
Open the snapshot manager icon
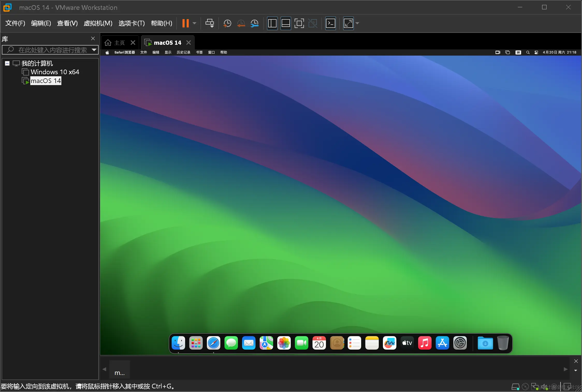[254, 23]
